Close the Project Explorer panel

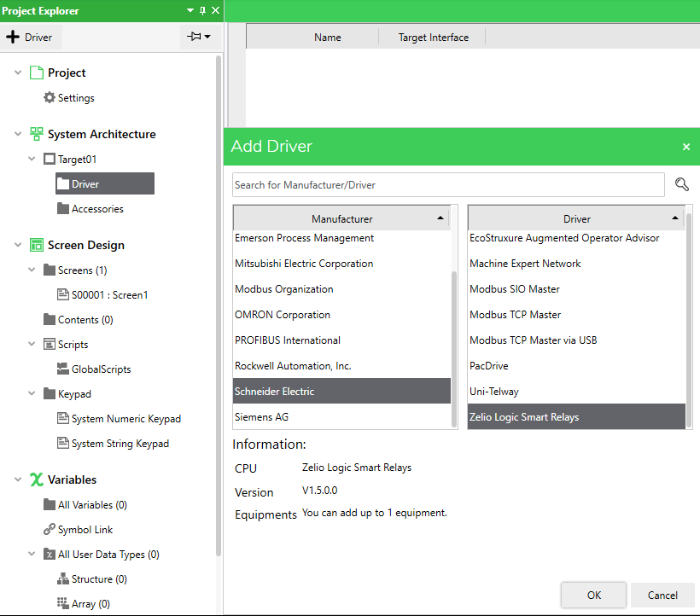coord(215,10)
